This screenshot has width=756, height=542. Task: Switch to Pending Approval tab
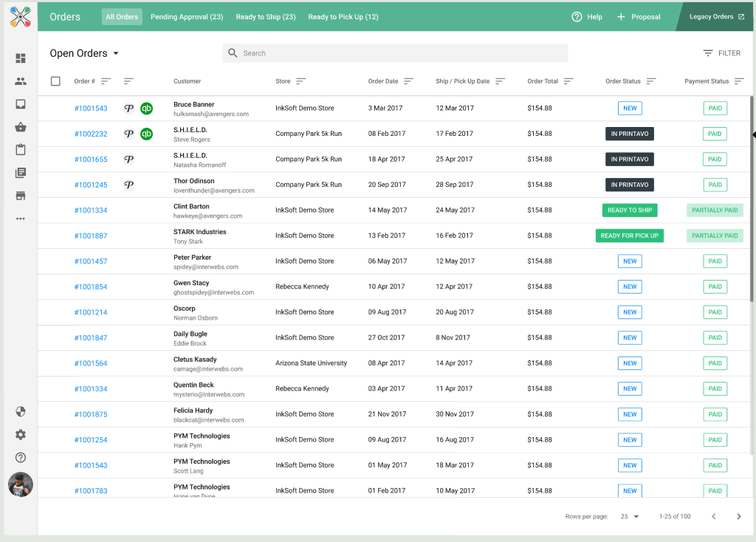pyautogui.click(x=187, y=17)
